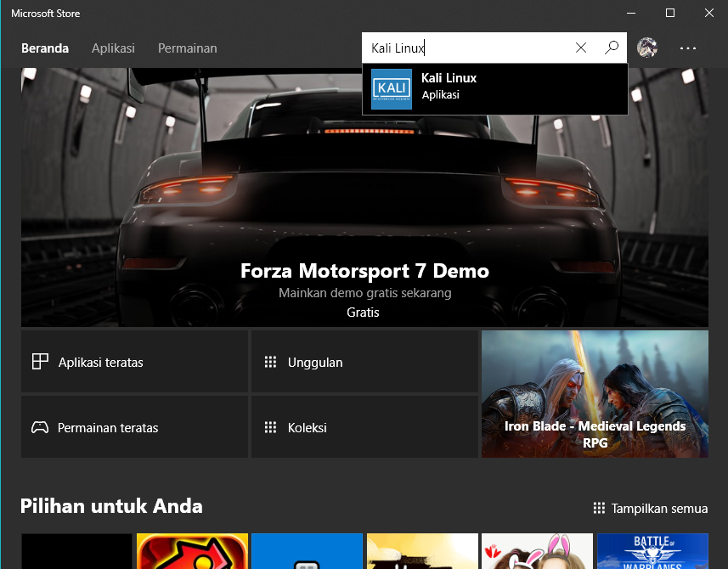Open the user profile avatar
The height and width of the screenshot is (569, 728).
coord(647,48)
